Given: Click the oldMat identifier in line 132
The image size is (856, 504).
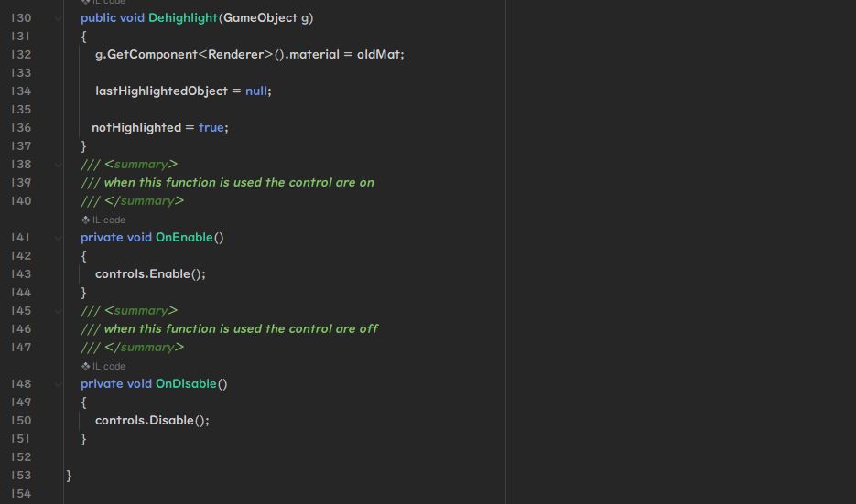Looking at the screenshot, I should tap(378, 55).
